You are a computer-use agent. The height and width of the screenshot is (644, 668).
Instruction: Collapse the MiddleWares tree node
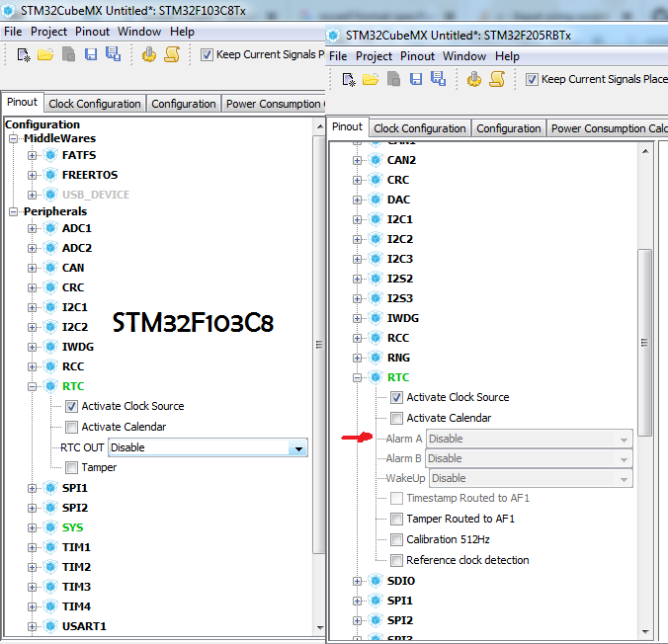14,139
